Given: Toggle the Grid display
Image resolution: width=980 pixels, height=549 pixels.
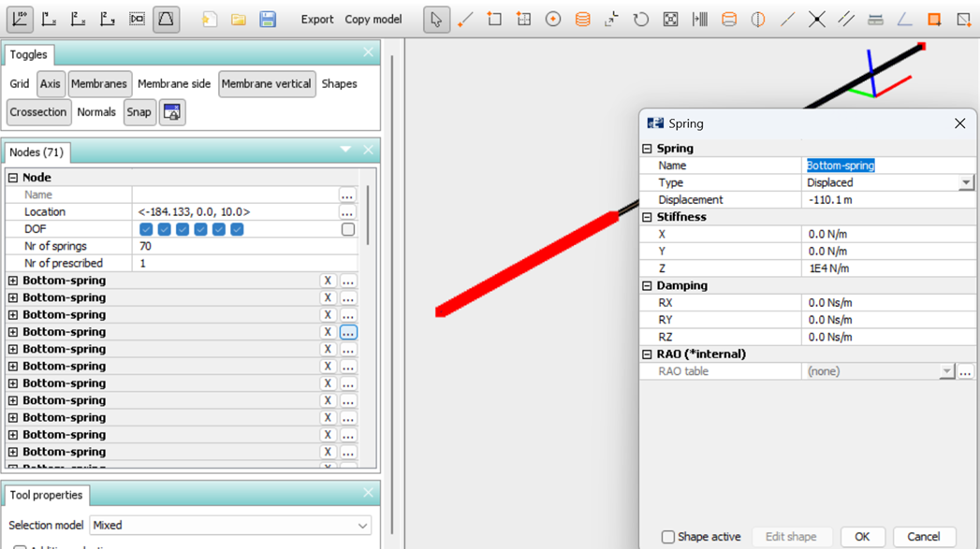Looking at the screenshot, I should (20, 83).
